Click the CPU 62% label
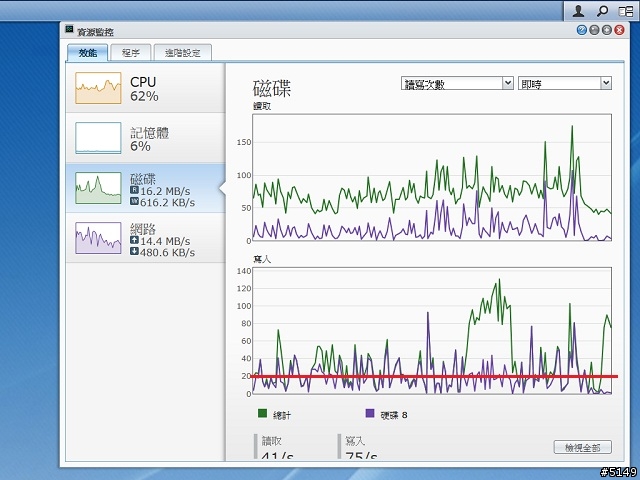Viewport: 640px width, 480px height. coord(144,89)
